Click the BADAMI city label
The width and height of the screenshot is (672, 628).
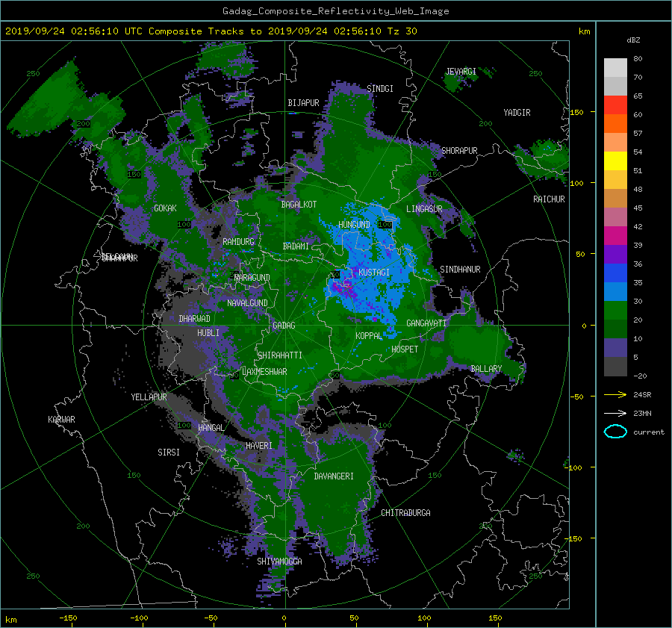click(x=296, y=246)
